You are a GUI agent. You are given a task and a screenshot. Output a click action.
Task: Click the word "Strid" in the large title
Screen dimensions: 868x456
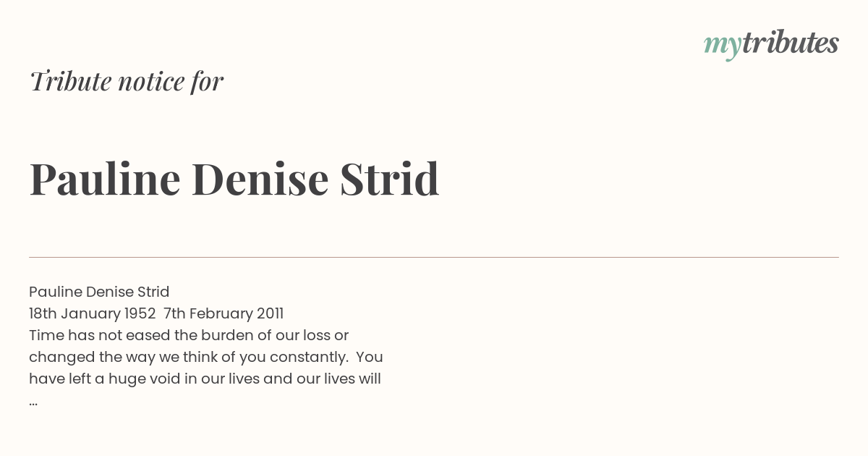coord(390,179)
